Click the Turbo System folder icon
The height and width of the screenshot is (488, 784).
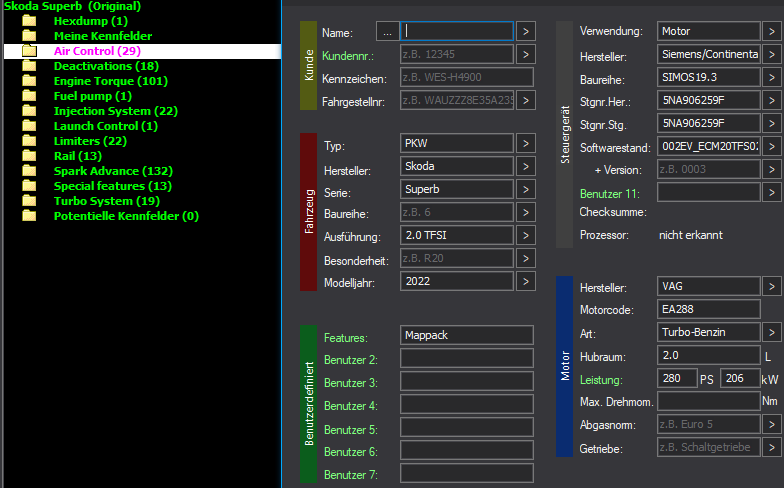pyautogui.click(x=30, y=201)
